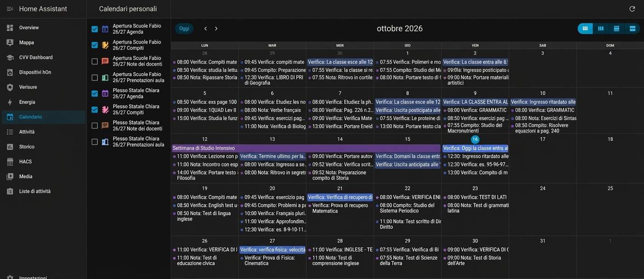Open event 11:00 Nota: Test di educazione civica

[205, 261]
